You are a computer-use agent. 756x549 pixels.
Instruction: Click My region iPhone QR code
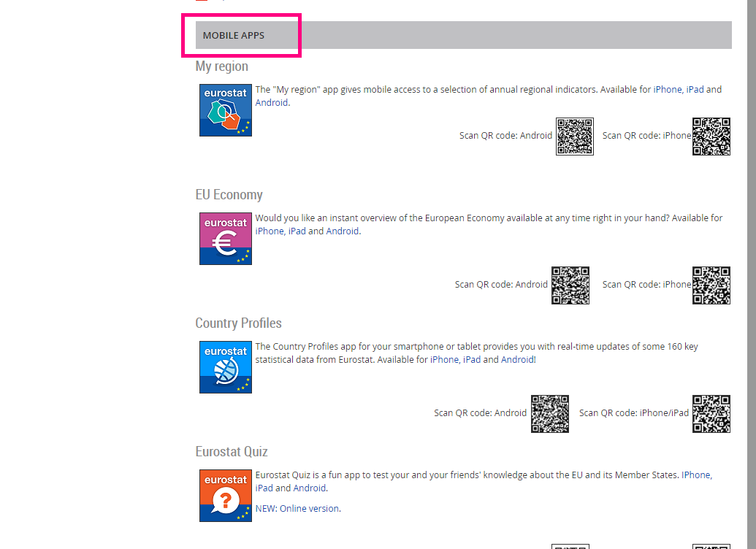(711, 137)
